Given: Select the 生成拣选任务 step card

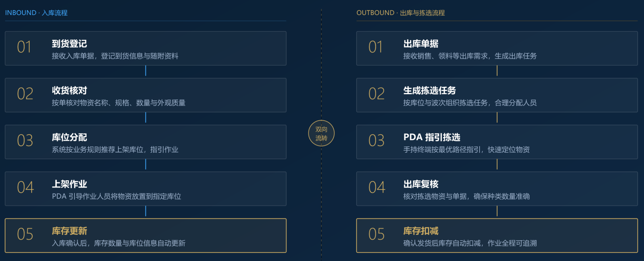Looking at the screenshot, I should [x=497, y=95].
